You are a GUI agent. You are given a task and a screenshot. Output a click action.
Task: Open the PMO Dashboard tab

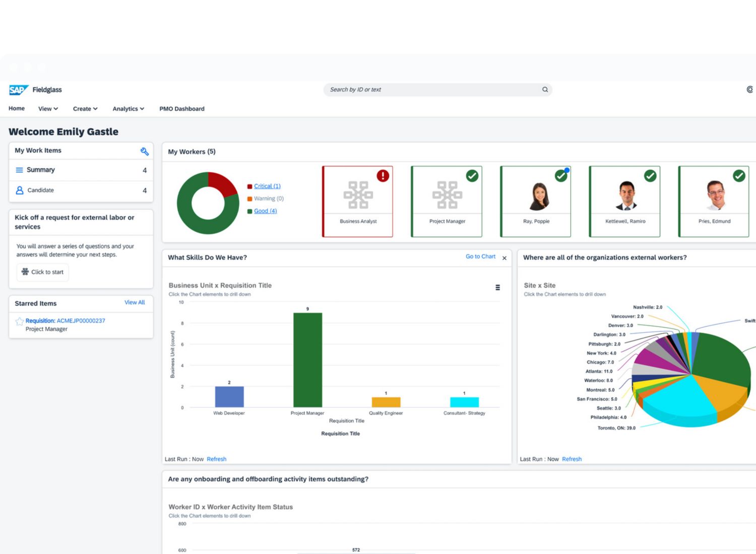click(x=182, y=109)
